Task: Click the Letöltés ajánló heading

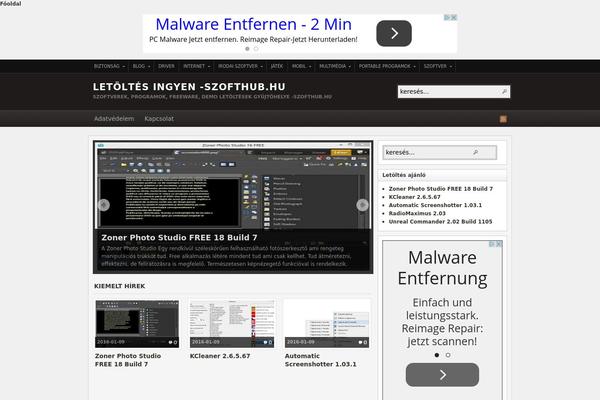Action: pyautogui.click(x=404, y=175)
